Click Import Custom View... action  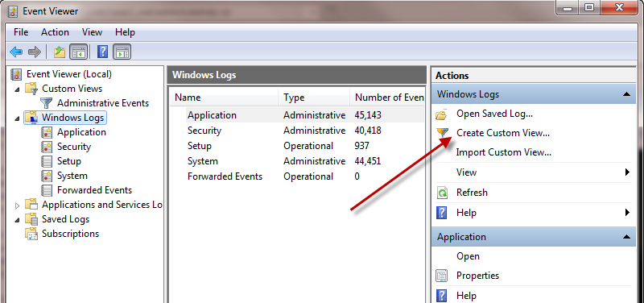pyautogui.click(x=504, y=152)
